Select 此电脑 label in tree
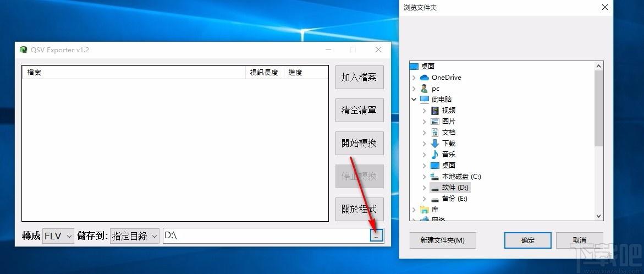The height and width of the screenshot is (274, 644). coord(442,100)
